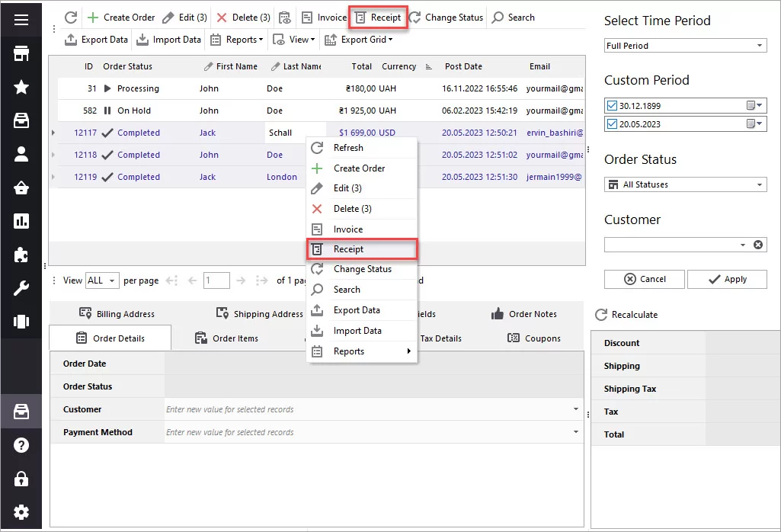Image resolution: width=781 pixels, height=532 pixels.
Task: Toggle the 20.05.2023 end date checkbox
Action: (x=612, y=123)
